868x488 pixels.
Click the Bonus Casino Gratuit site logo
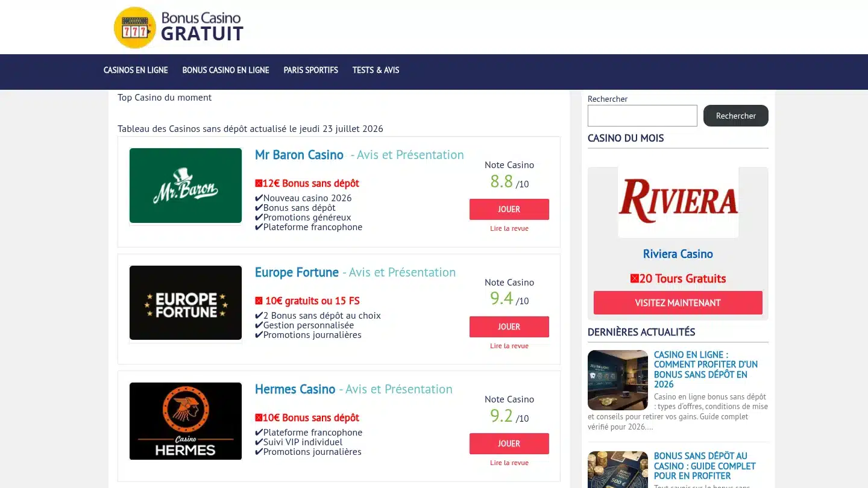click(178, 27)
